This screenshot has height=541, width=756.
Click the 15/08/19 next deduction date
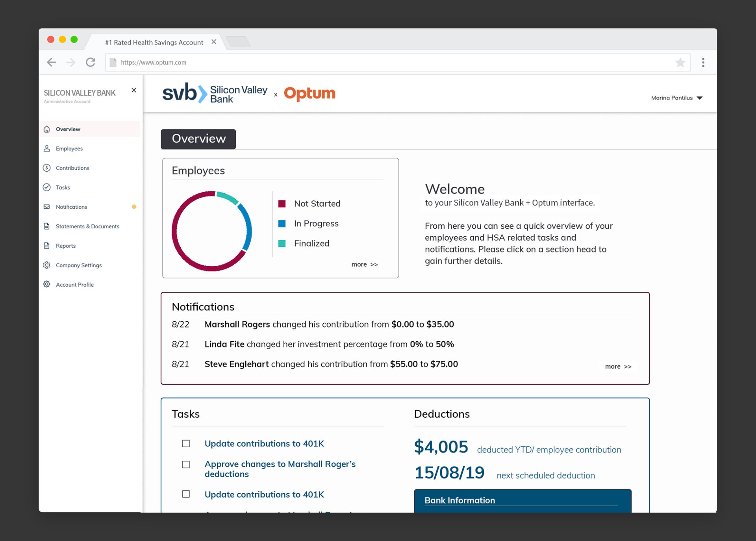point(449,472)
